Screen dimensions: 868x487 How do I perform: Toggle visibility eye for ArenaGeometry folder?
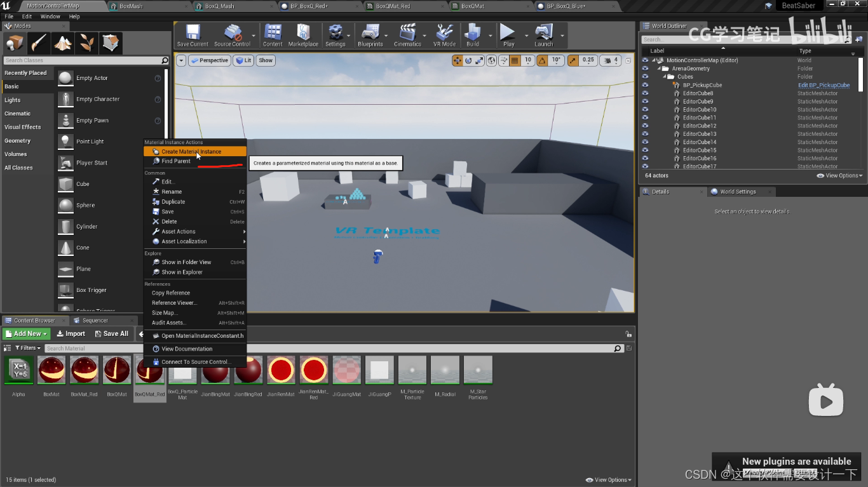645,69
